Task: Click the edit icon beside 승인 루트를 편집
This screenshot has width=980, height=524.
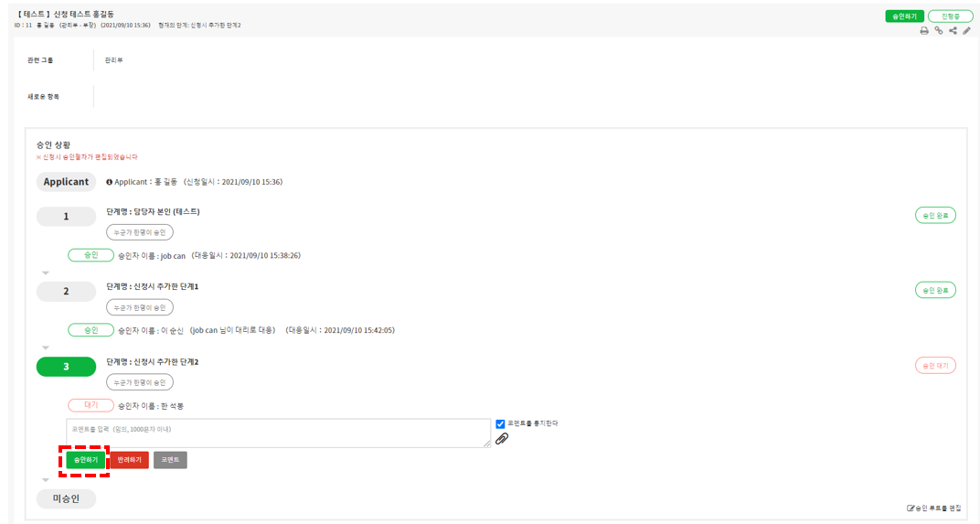Action: point(911,508)
